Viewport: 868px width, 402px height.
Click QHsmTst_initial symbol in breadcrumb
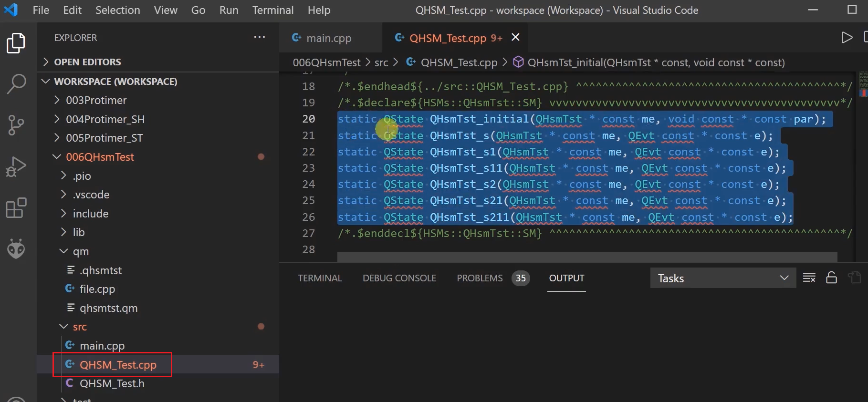[656, 62]
